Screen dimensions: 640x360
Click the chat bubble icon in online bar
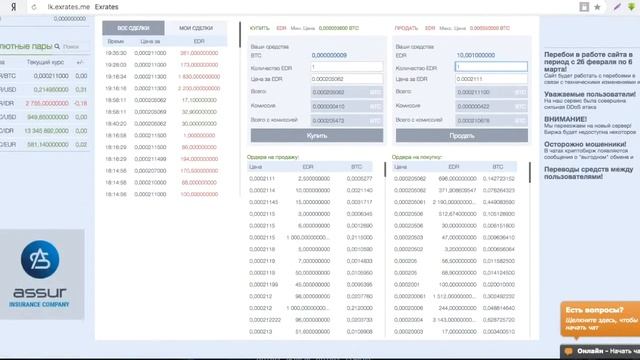(x=568, y=351)
